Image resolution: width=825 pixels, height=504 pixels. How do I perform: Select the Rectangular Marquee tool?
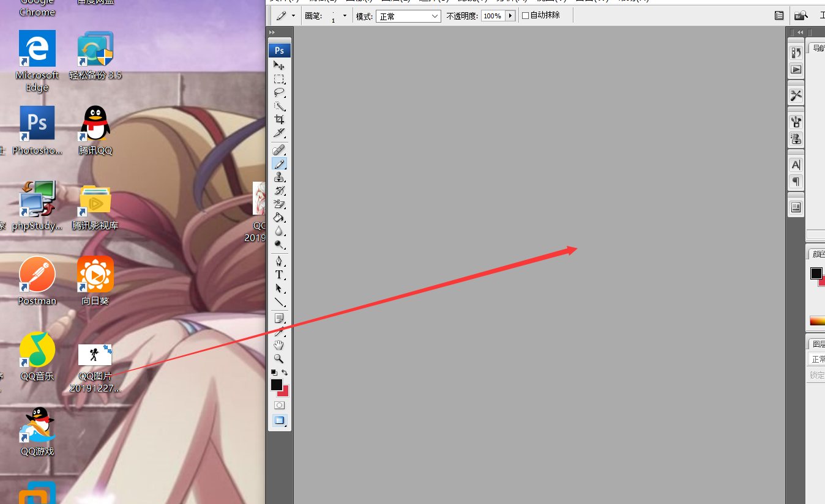[279, 79]
